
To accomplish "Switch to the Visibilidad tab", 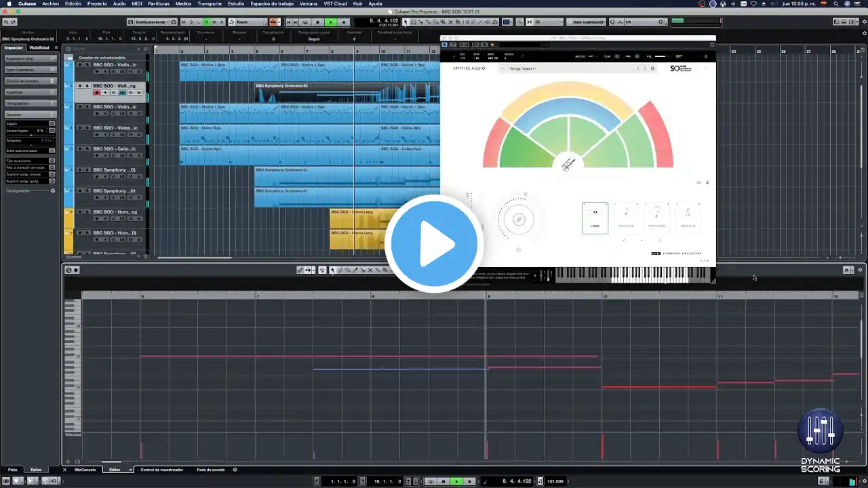I will click(39, 47).
